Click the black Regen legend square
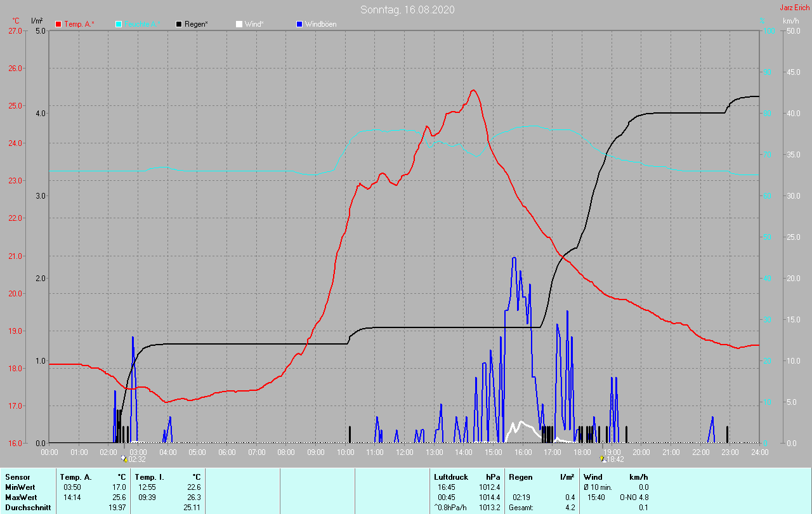 (x=179, y=24)
